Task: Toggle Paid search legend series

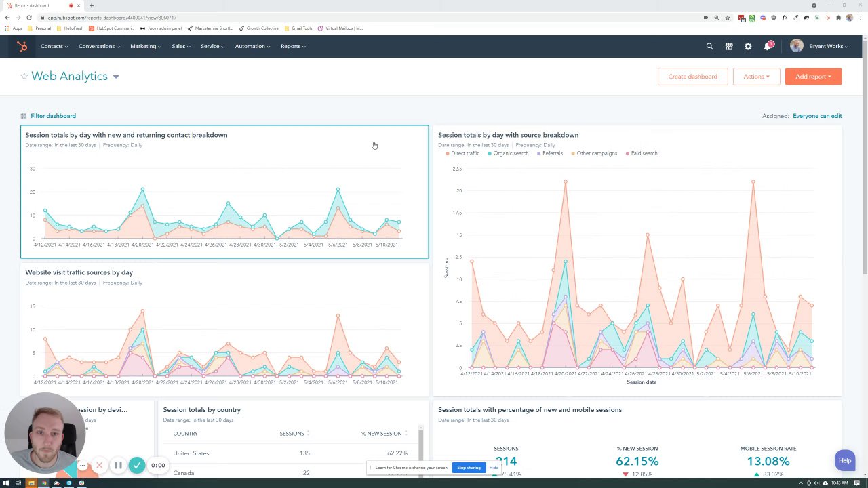Action: (x=642, y=153)
